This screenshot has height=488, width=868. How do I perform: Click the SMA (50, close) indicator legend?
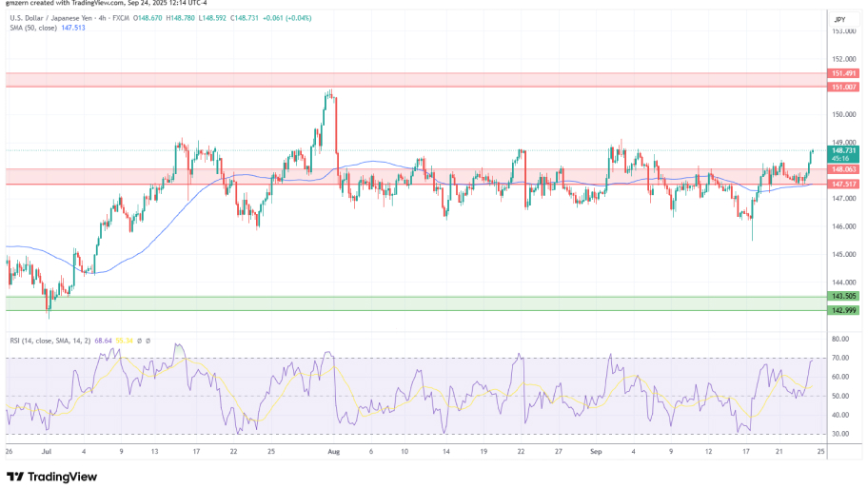coord(34,29)
